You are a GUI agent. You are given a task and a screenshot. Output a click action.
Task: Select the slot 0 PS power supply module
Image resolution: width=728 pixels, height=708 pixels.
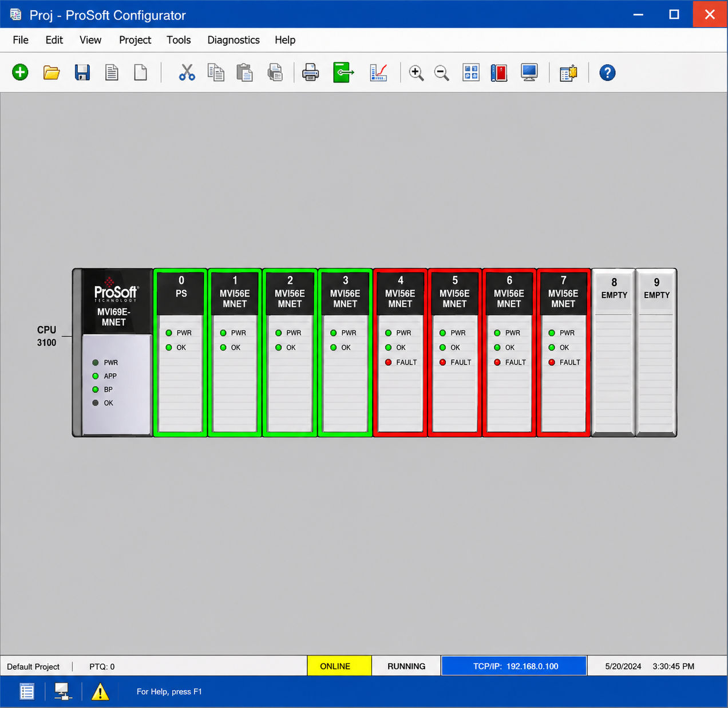[x=181, y=353]
